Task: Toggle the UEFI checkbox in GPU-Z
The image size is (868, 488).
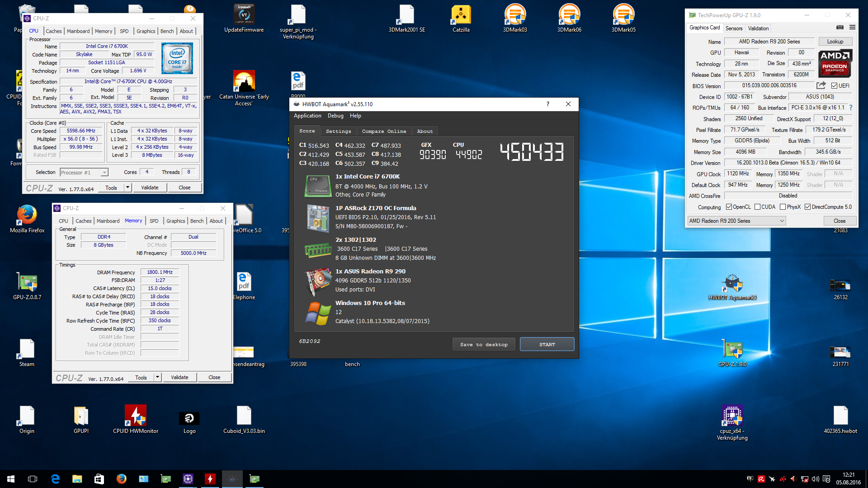Action: pyautogui.click(x=834, y=86)
